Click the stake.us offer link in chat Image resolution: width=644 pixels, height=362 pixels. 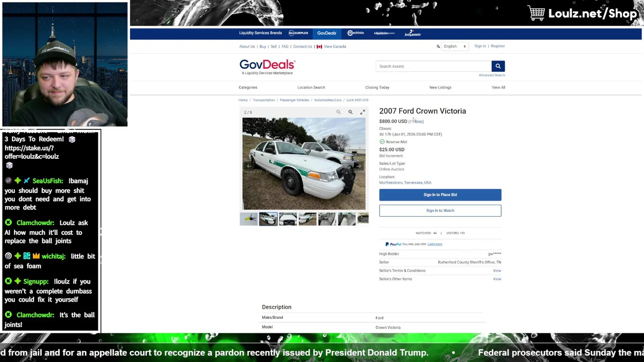point(32,152)
